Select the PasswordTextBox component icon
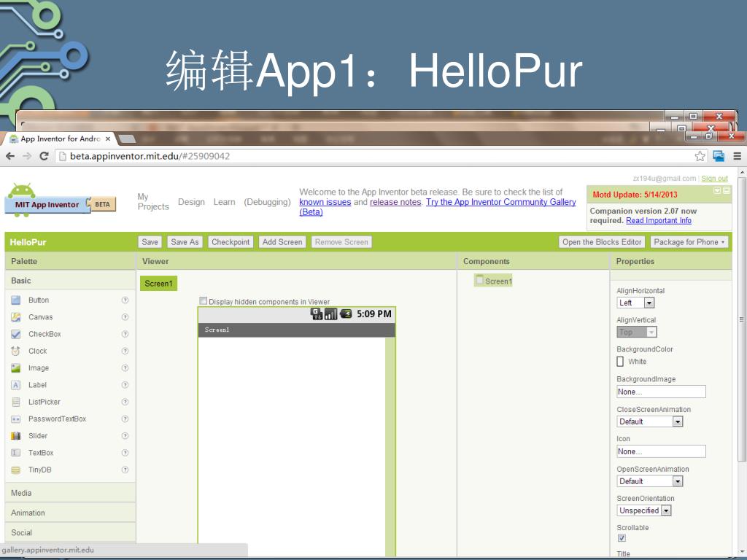 point(16,419)
